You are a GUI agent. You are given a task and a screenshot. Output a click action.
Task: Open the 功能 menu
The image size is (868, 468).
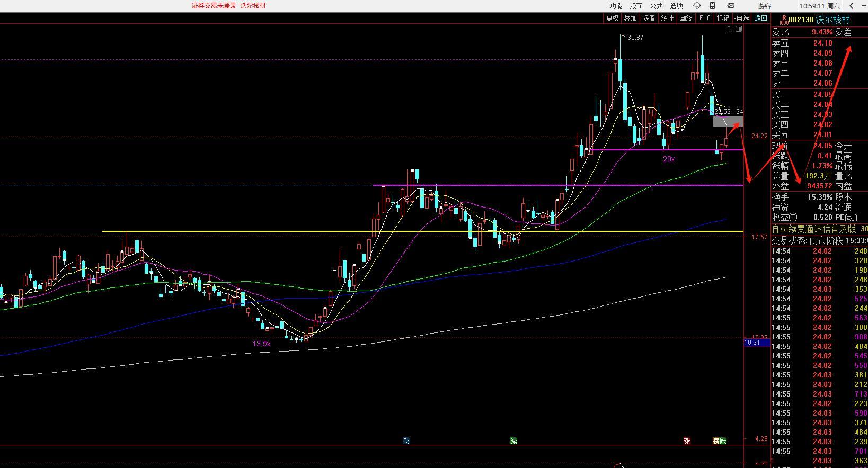(616, 6)
